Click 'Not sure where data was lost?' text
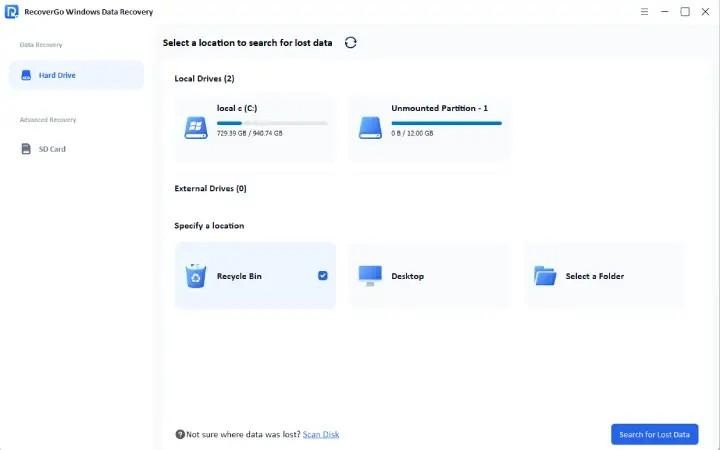Screen dimensions: 720x450 coord(243,434)
